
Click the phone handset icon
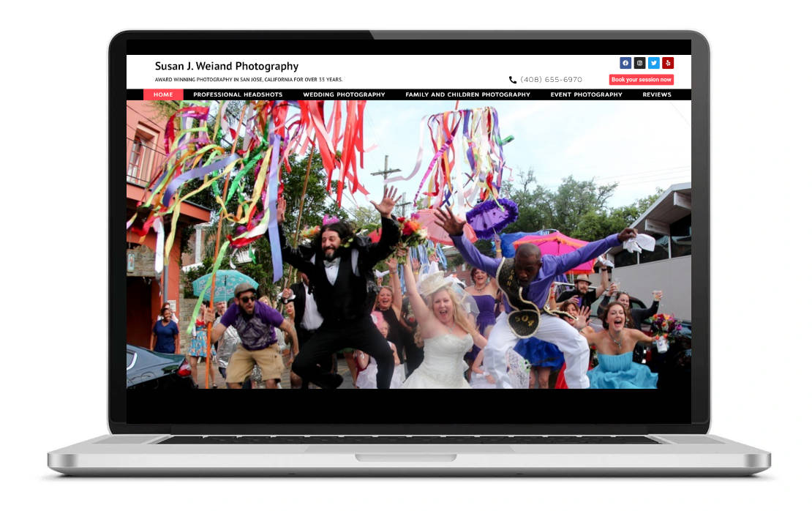[513, 80]
